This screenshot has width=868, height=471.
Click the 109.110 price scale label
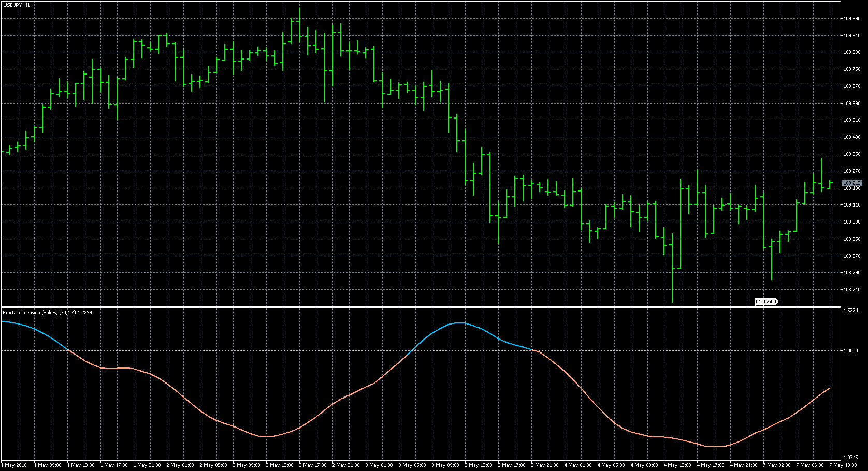tap(852, 205)
